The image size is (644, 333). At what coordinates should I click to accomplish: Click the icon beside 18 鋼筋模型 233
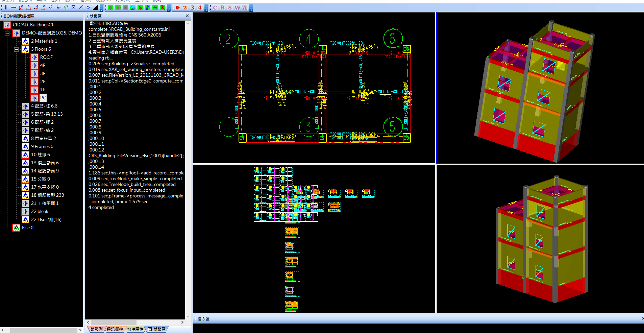click(x=25, y=195)
